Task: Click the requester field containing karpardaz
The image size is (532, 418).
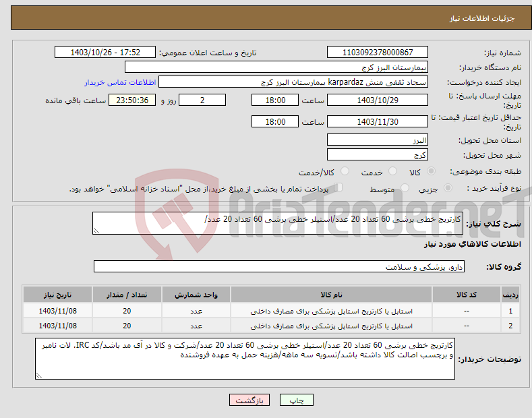Action: [x=293, y=82]
